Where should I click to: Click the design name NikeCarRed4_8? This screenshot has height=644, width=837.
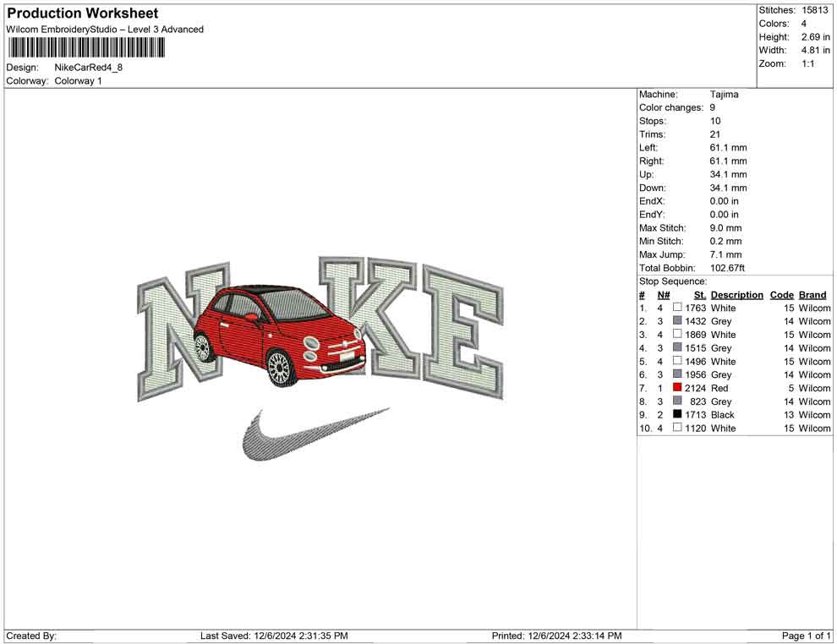pyautogui.click(x=89, y=68)
